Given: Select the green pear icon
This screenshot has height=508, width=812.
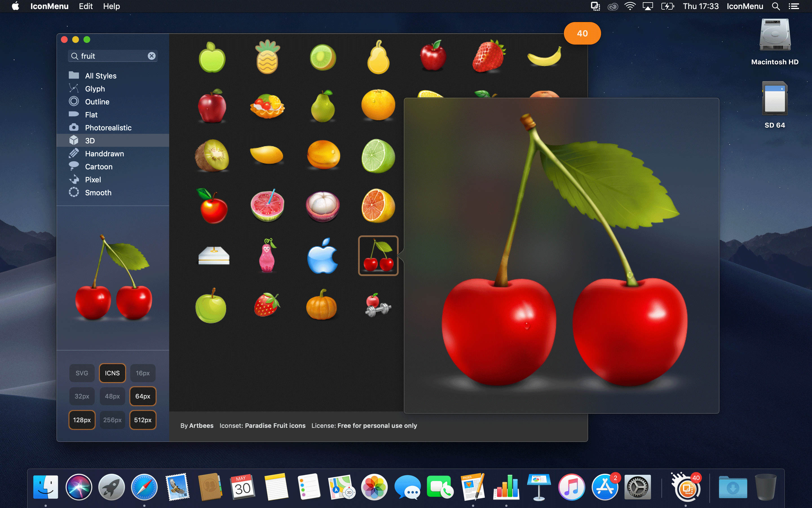Looking at the screenshot, I should (323, 106).
